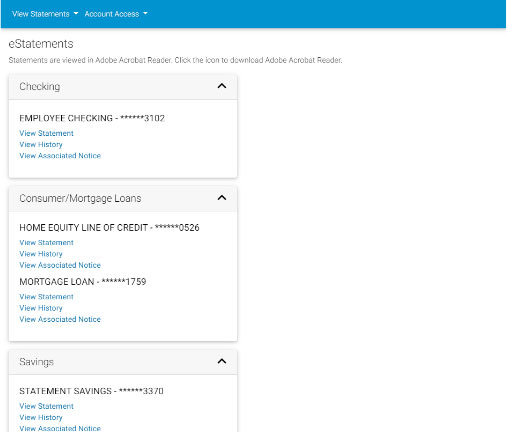This screenshot has width=509, height=432.
Task: View History for Home Equity Line of Credit
Action: (x=41, y=254)
